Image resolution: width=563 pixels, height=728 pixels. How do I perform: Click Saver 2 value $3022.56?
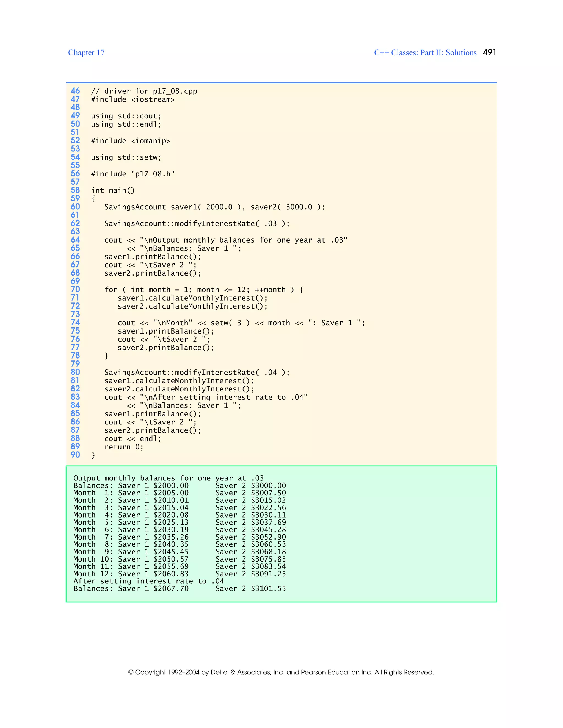(269, 508)
